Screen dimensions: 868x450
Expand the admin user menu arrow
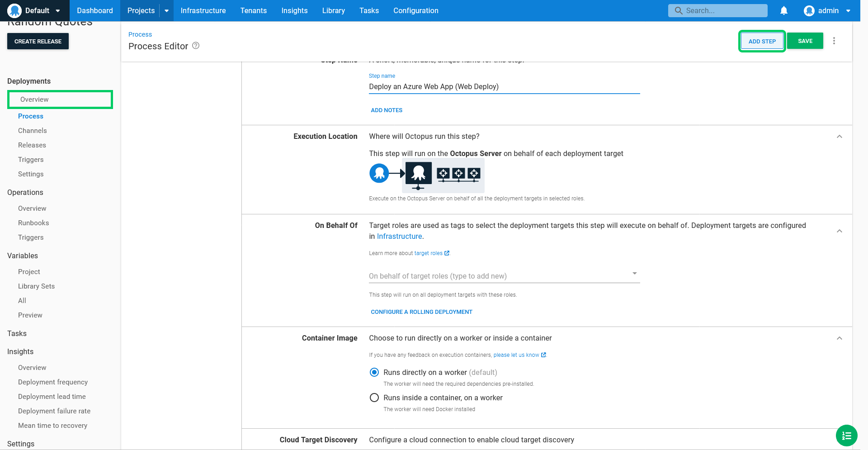pos(848,11)
